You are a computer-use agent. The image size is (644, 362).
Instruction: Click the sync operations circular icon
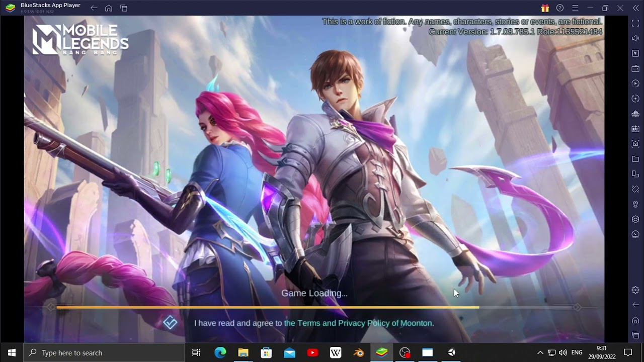(635, 99)
